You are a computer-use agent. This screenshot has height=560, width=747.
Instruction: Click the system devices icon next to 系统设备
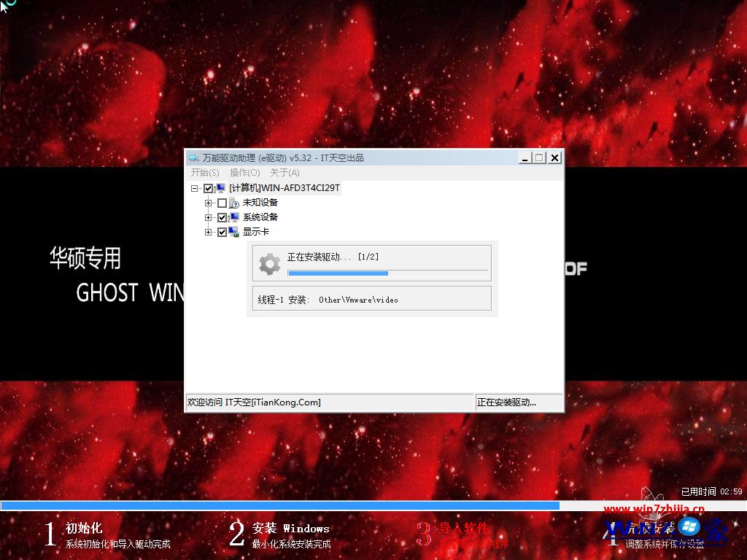click(x=234, y=217)
